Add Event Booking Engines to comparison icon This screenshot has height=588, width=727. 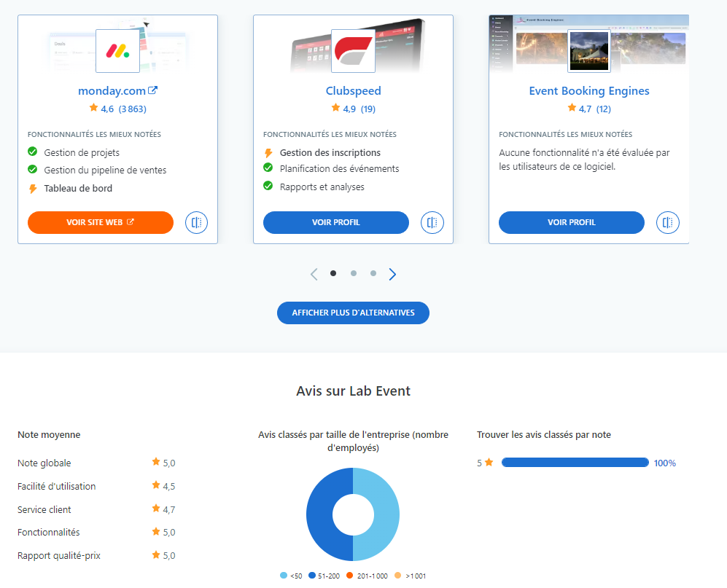pyautogui.click(x=668, y=222)
